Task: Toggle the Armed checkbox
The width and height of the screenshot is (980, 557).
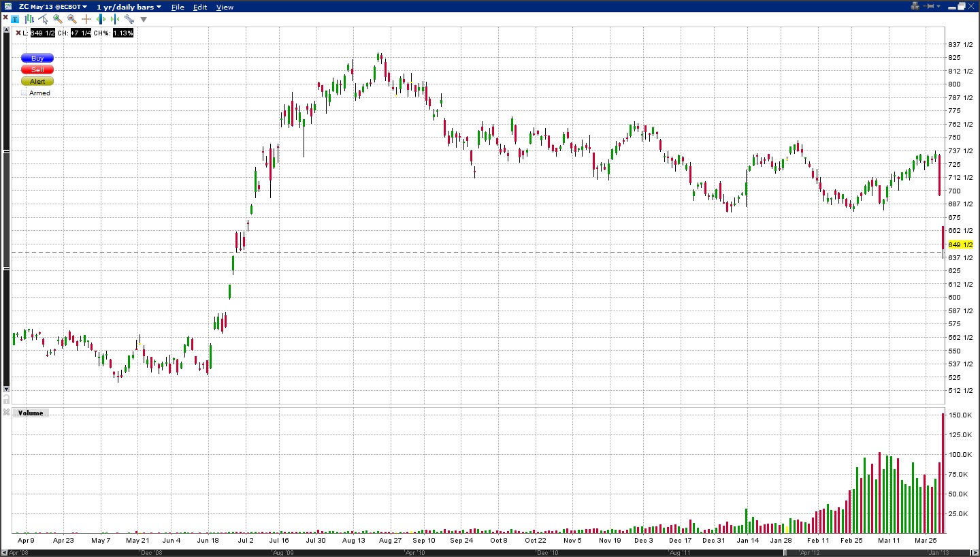Action: 24,93
